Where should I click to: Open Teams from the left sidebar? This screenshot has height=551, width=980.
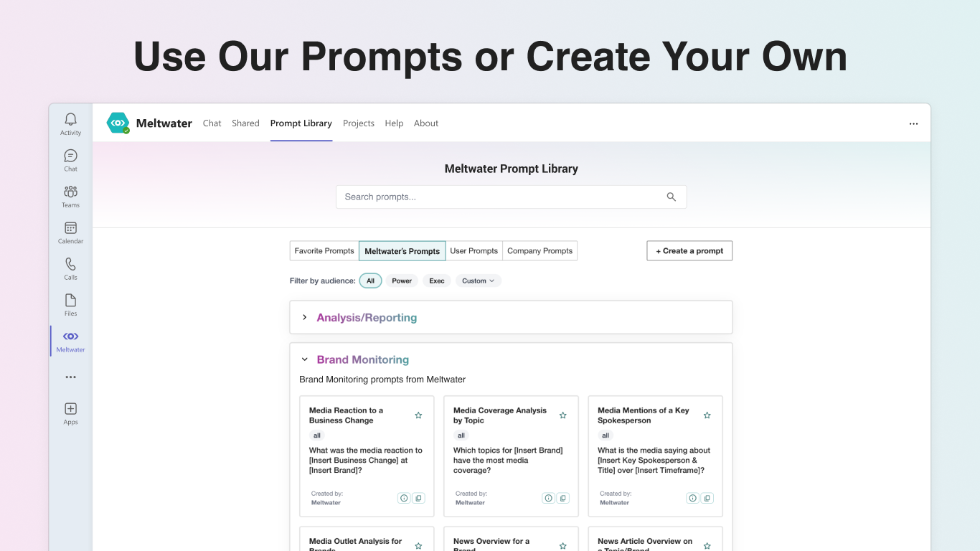click(x=70, y=195)
